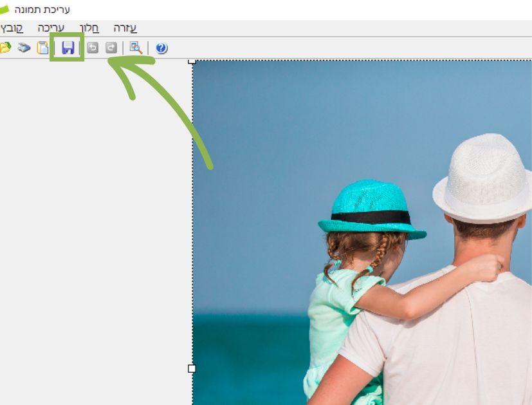Click the left-middle selection handle of the image
Viewport: 532px width, 405px height.
192,368
